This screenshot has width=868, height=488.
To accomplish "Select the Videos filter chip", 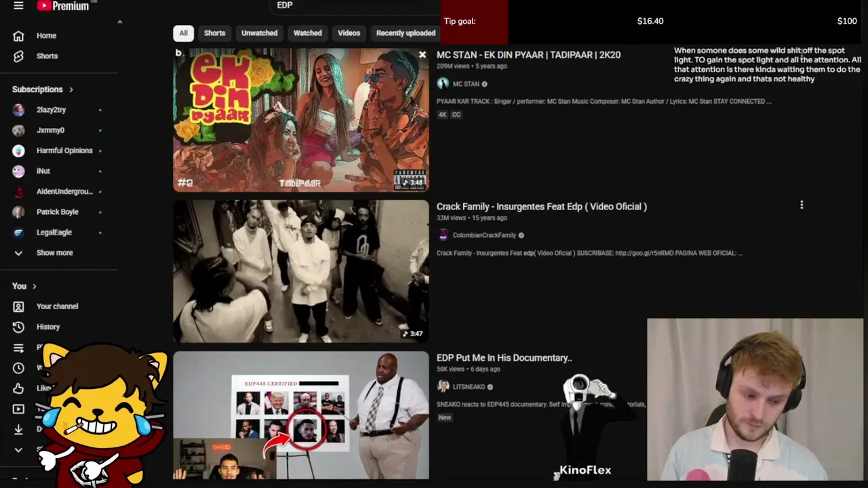I will (x=349, y=33).
